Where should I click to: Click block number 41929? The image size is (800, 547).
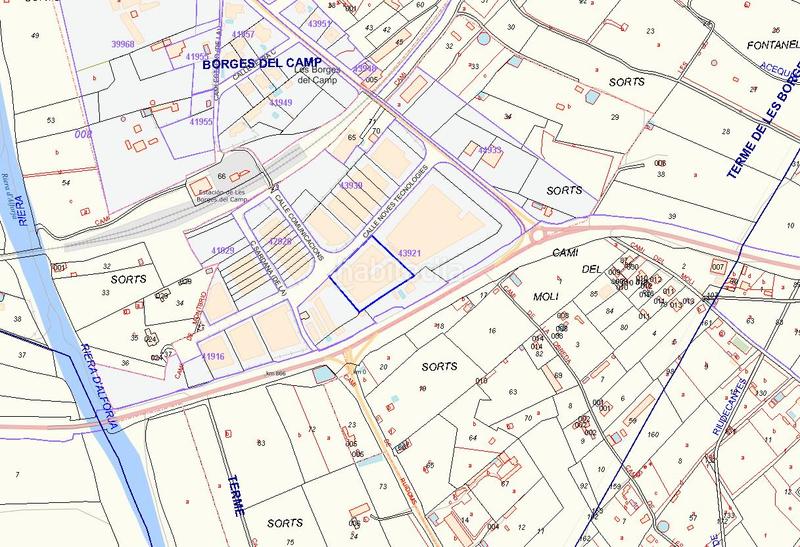223,250
